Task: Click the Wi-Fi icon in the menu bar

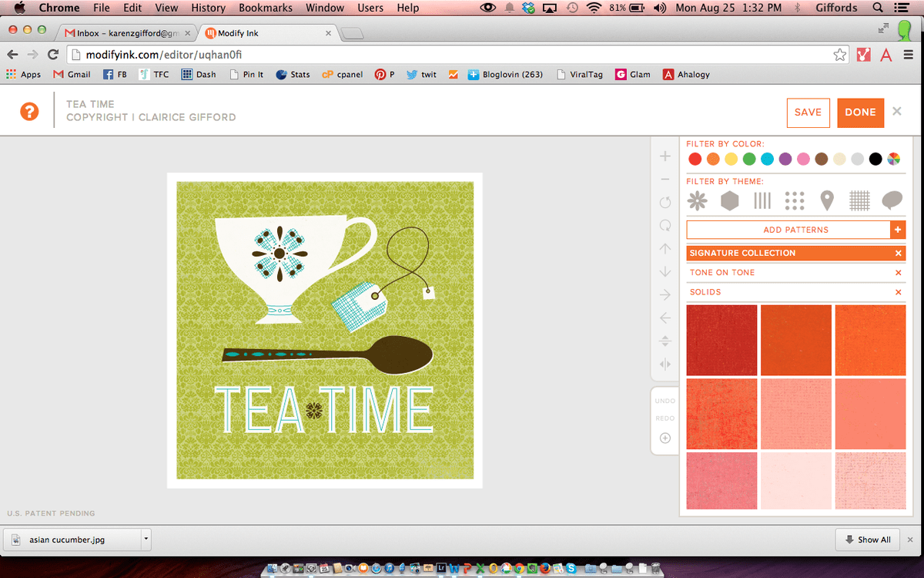Action: pyautogui.click(x=593, y=8)
